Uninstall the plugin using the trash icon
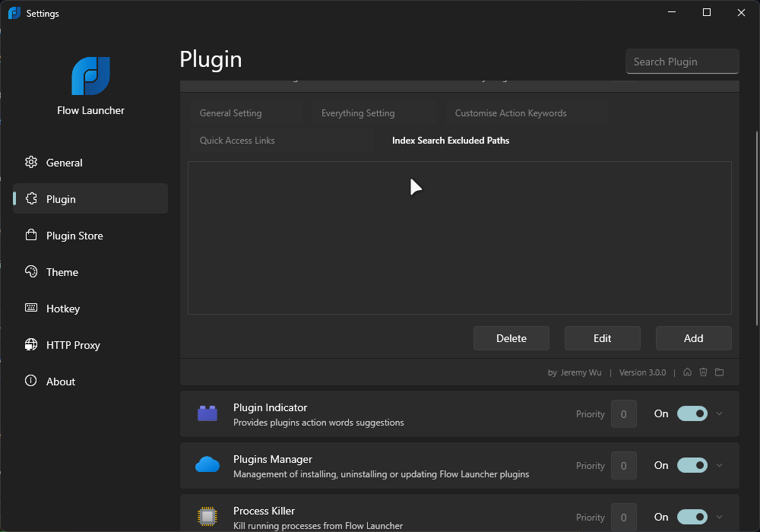This screenshot has width=760, height=532. (703, 372)
